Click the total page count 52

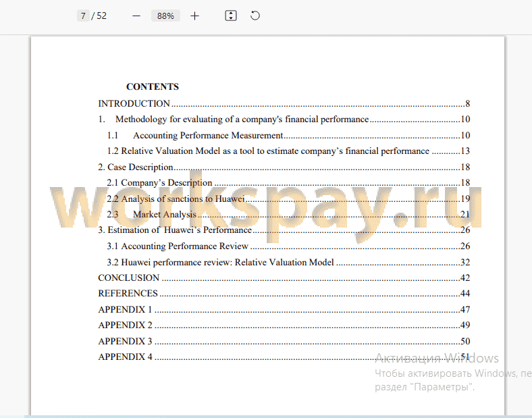[x=101, y=16]
